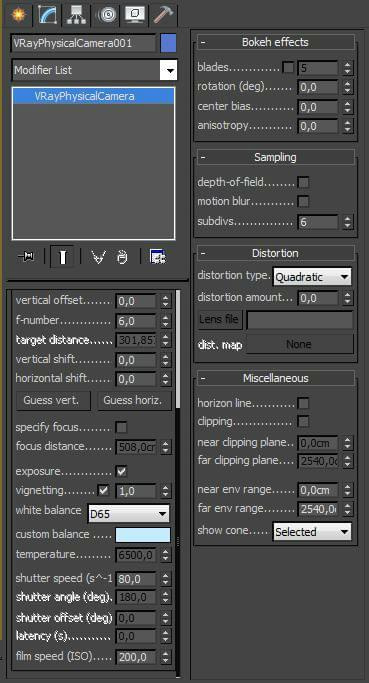Screen dimensions: 369x683
Task: Click the lens file path field
Action: coord(300,320)
